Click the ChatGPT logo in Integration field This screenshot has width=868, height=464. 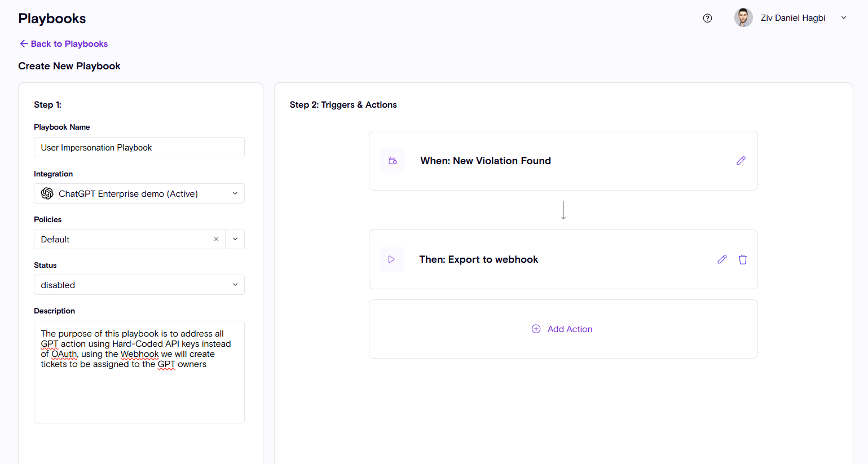click(x=47, y=193)
